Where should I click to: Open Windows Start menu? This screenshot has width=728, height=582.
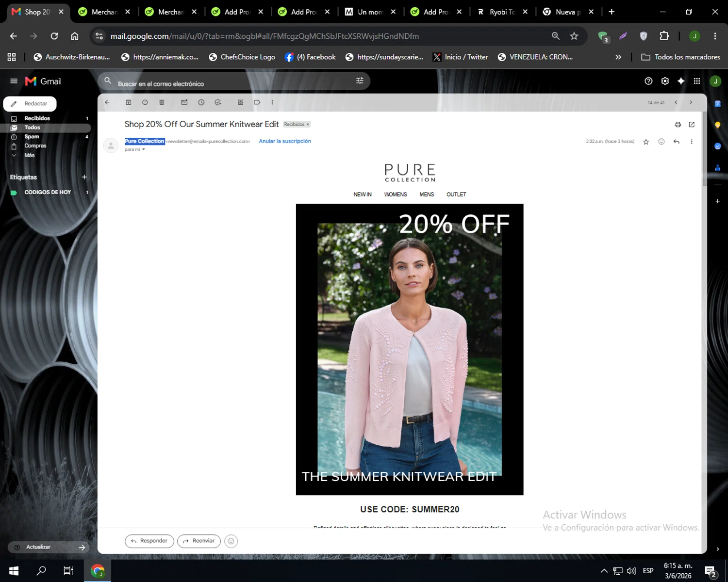pyautogui.click(x=14, y=570)
